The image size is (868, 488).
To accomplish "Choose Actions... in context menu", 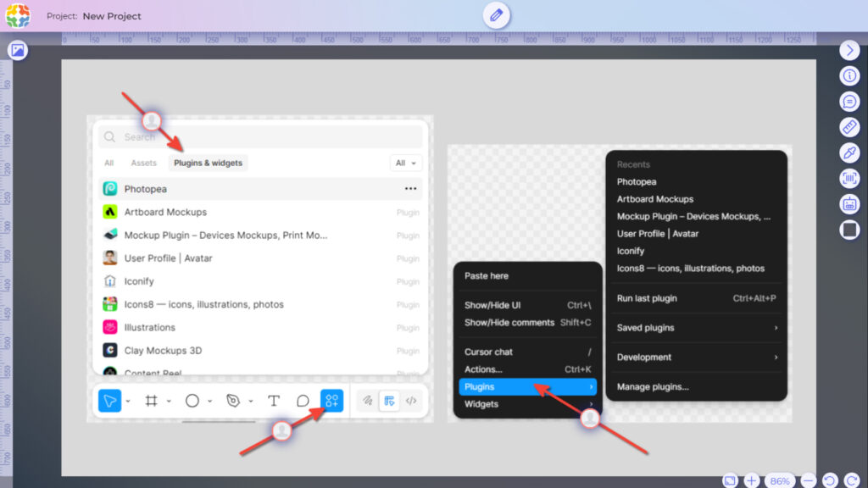I will click(x=527, y=369).
